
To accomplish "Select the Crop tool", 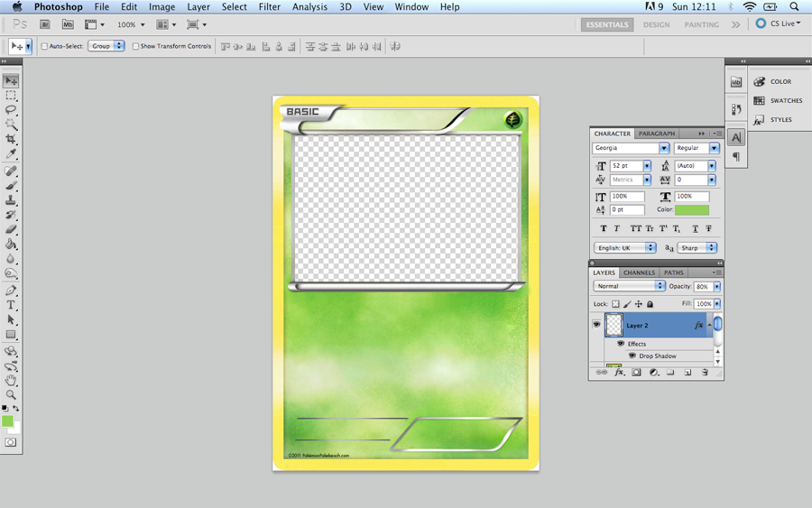I will tap(11, 139).
